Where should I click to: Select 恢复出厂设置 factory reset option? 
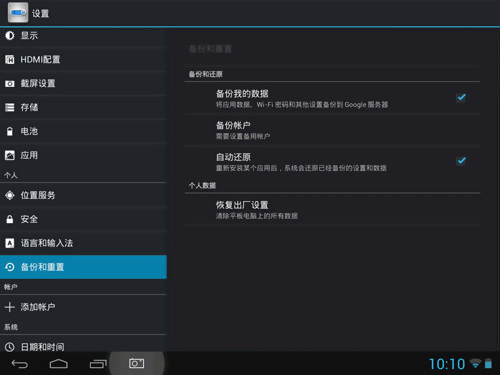coord(332,210)
